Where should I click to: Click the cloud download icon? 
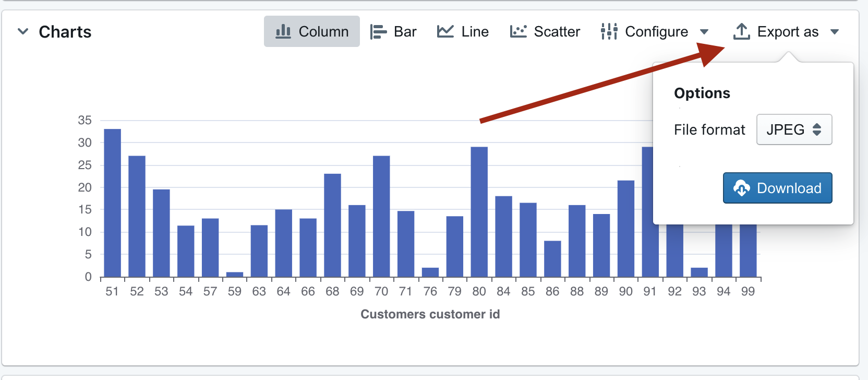[741, 188]
